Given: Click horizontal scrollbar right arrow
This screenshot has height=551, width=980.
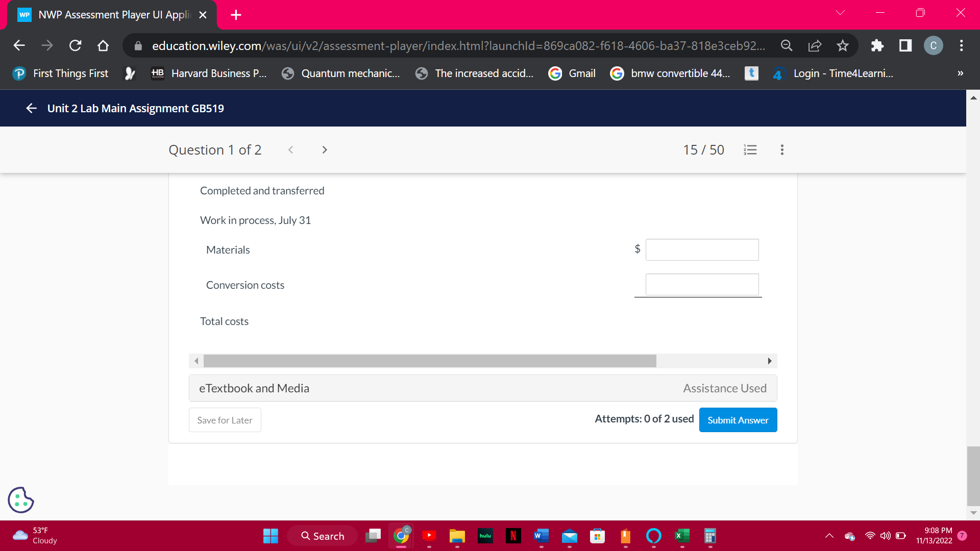Looking at the screenshot, I should (770, 361).
